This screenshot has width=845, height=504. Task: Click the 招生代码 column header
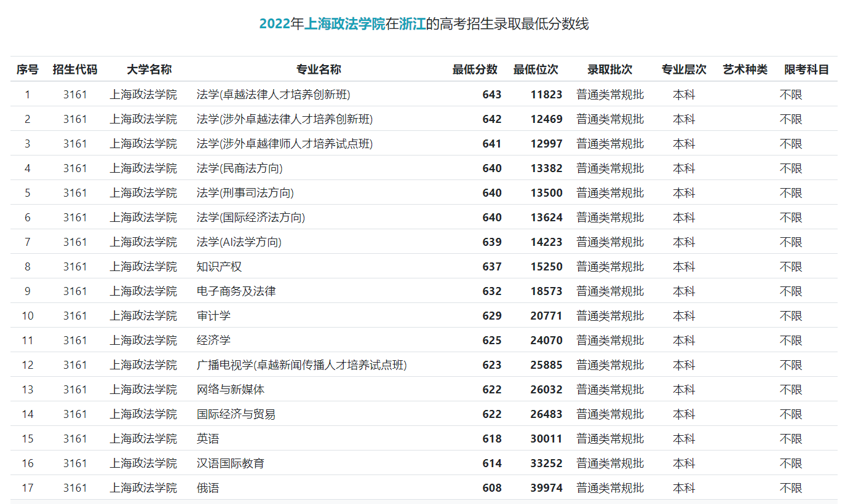pos(75,69)
